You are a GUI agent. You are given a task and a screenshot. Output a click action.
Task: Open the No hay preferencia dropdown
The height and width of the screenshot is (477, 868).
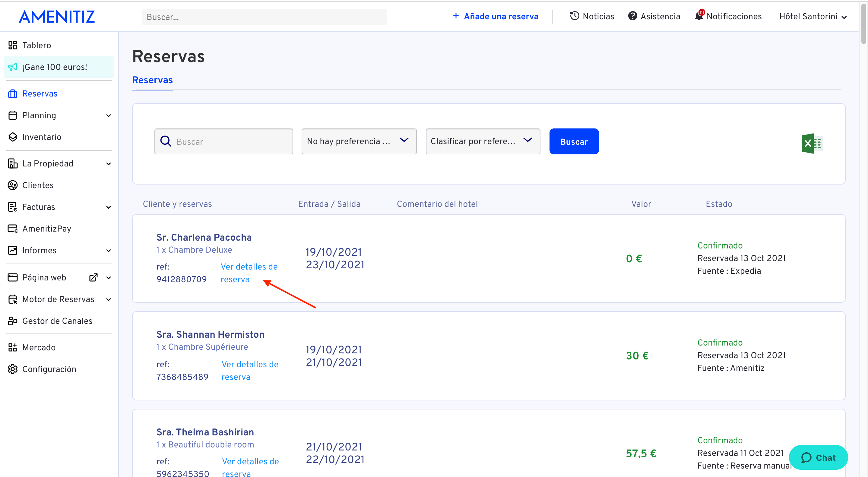pyautogui.click(x=359, y=141)
